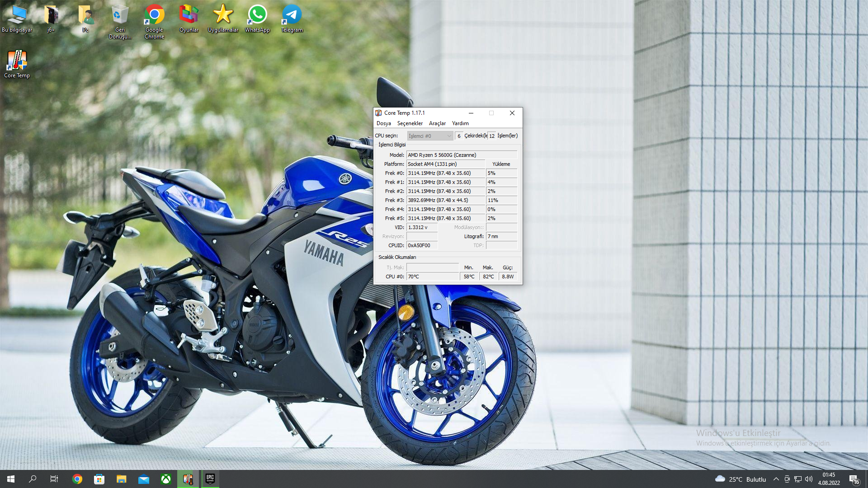Open the Uygulamalar star icon

[223, 19]
